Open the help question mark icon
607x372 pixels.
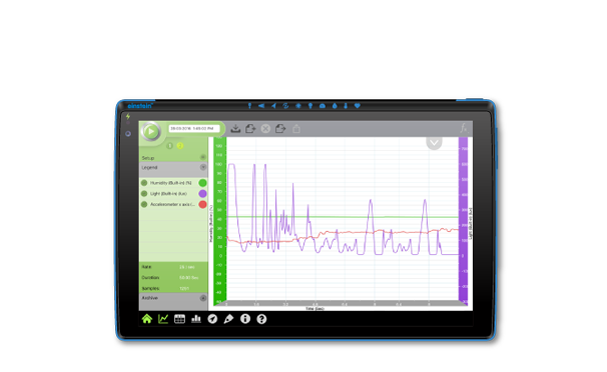tap(262, 319)
